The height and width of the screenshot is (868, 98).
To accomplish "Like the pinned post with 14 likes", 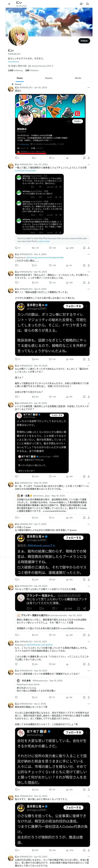I will (51, 158).
